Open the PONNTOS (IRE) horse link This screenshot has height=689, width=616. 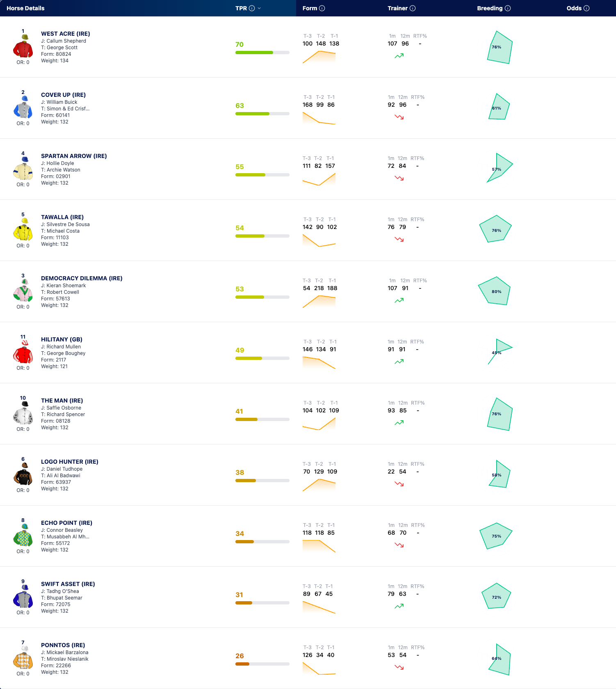coord(63,645)
